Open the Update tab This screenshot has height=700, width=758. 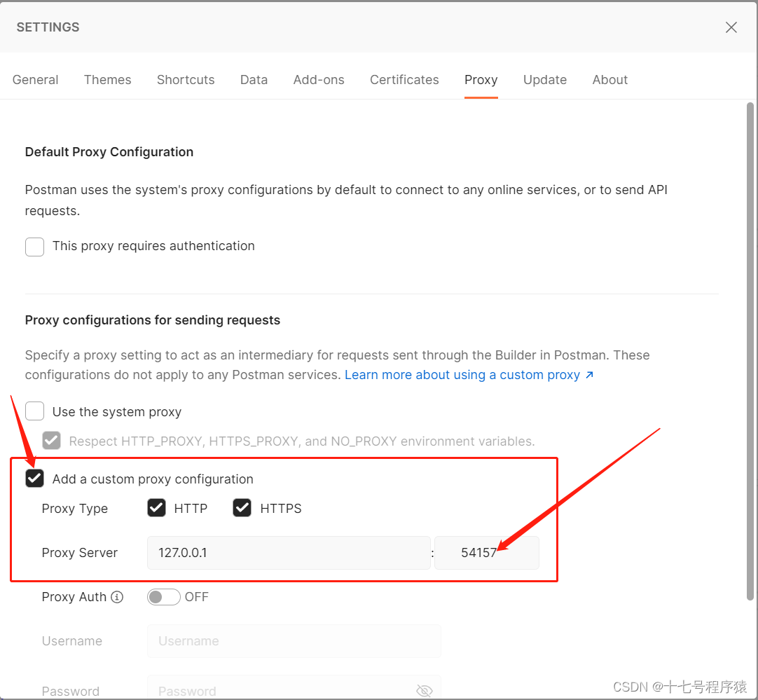[545, 80]
